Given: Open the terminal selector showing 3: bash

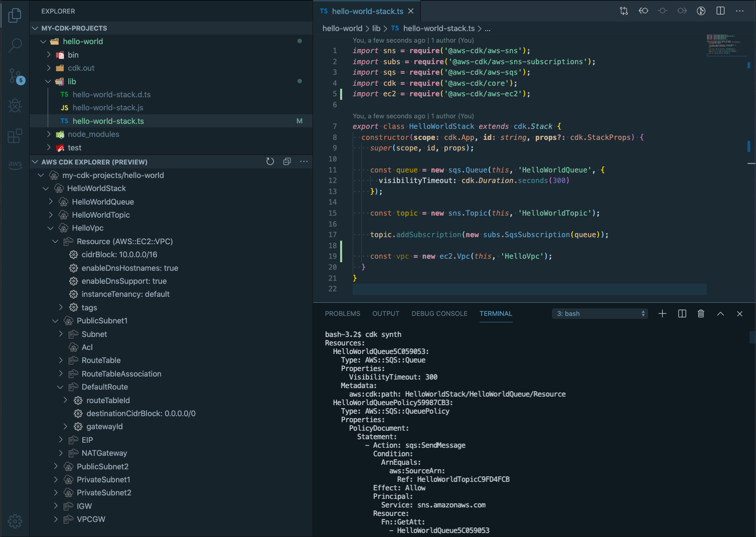Looking at the screenshot, I should click(x=600, y=313).
